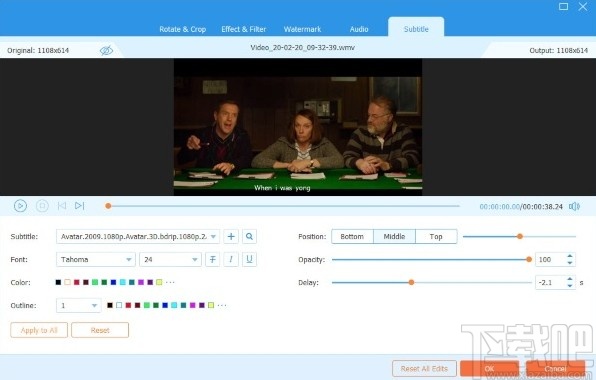Pick black Outline color swatch
This screenshot has width=596, height=380.
pyautogui.click(x=110, y=305)
